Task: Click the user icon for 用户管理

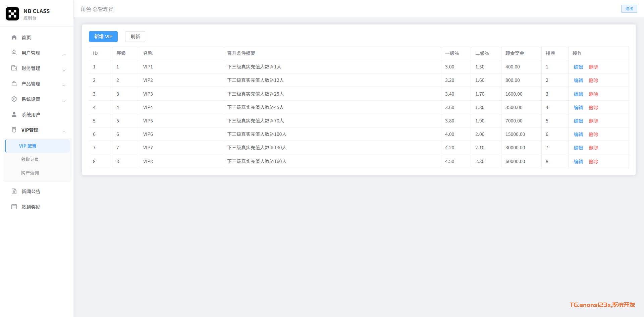Action: [14, 53]
